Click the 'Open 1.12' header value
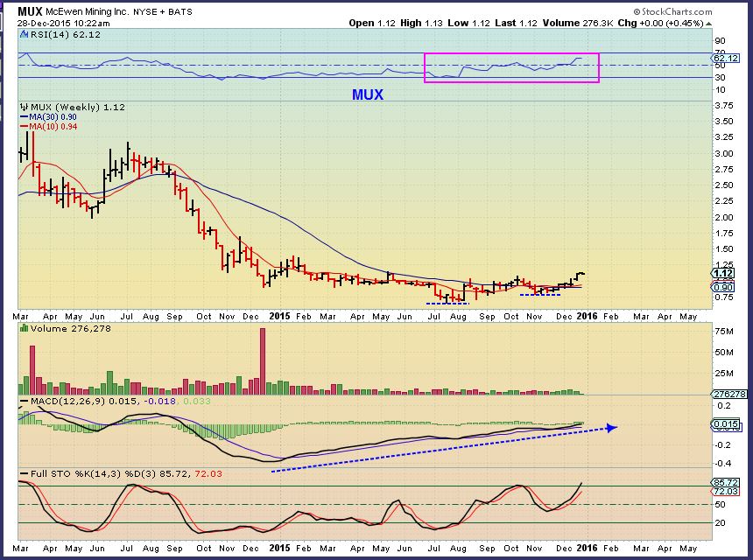 [372, 23]
